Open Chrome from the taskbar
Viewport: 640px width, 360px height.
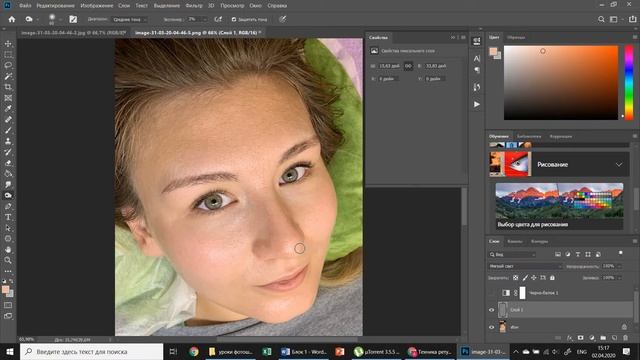coord(194,351)
